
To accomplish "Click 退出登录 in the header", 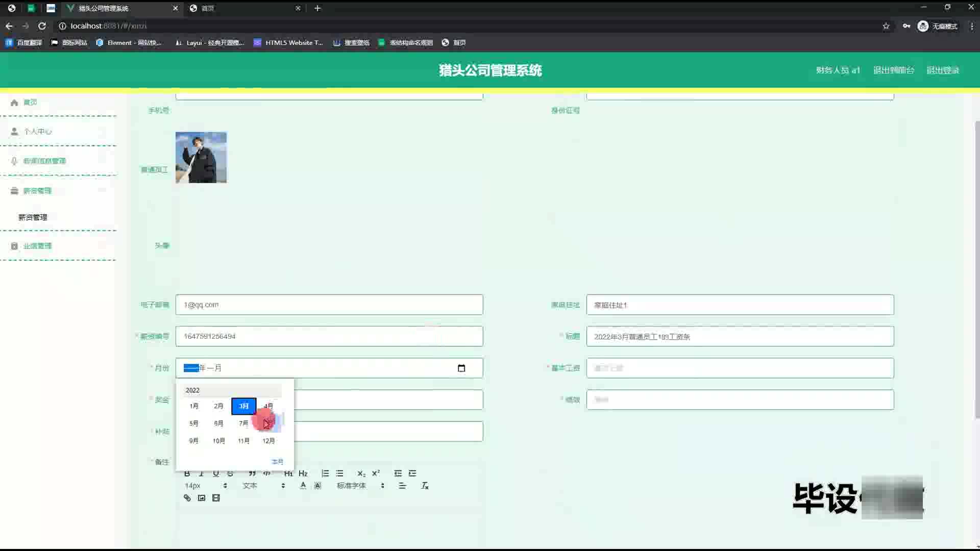I will [943, 70].
